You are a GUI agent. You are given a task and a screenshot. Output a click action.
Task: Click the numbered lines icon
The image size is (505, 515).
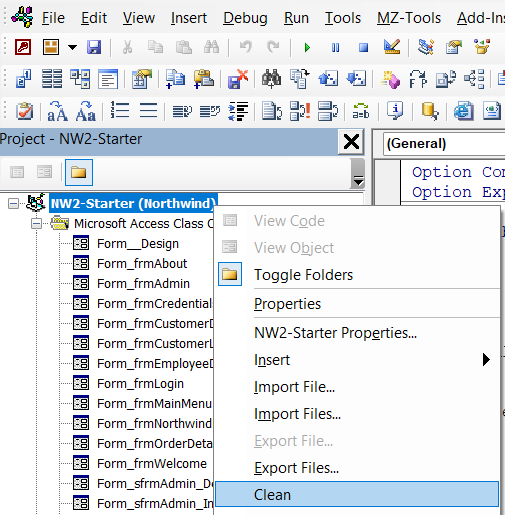click(120, 110)
